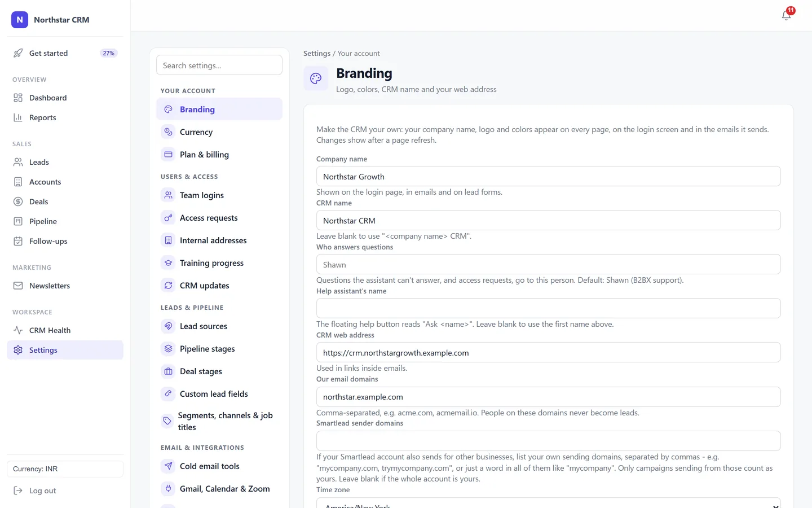Click the Currency: INR button
The image size is (812, 508).
coord(65,469)
